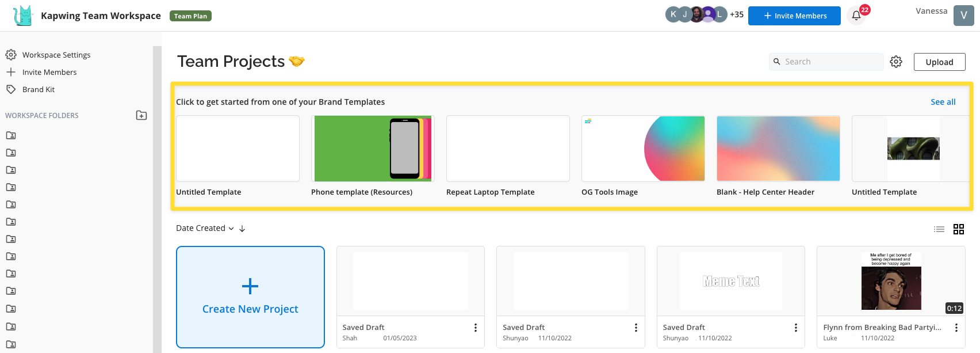The width and height of the screenshot is (980, 353).
Task: Open the Date Created sort dropdown
Action: point(205,229)
